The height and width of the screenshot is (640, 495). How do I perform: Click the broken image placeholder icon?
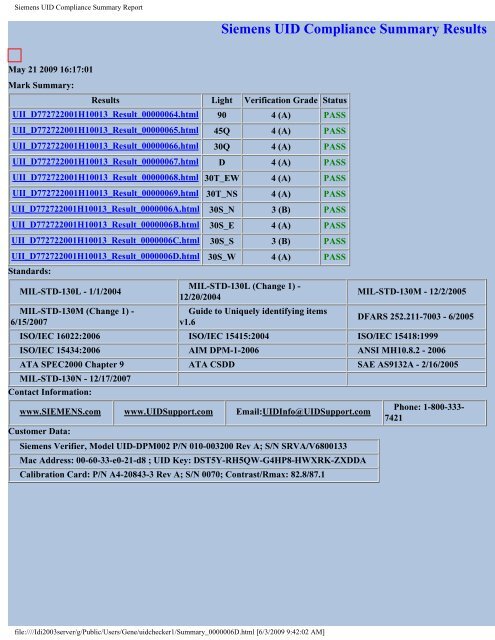pyautogui.click(x=15, y=55)
